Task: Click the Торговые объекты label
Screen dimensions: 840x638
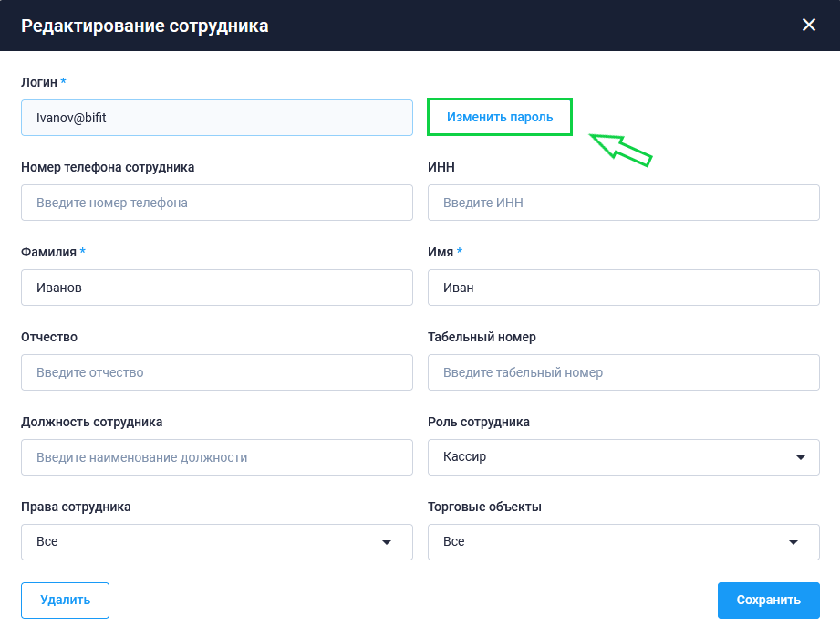Action: click(484, 507)
